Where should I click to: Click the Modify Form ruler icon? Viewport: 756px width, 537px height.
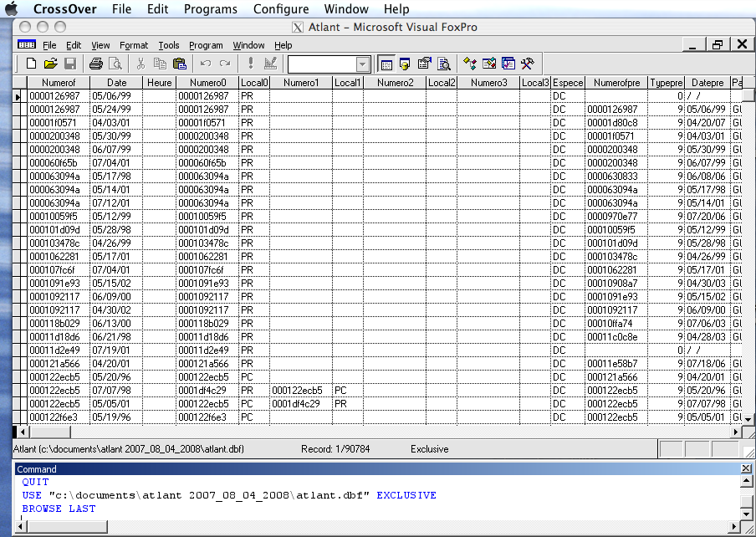coord(270,64)
